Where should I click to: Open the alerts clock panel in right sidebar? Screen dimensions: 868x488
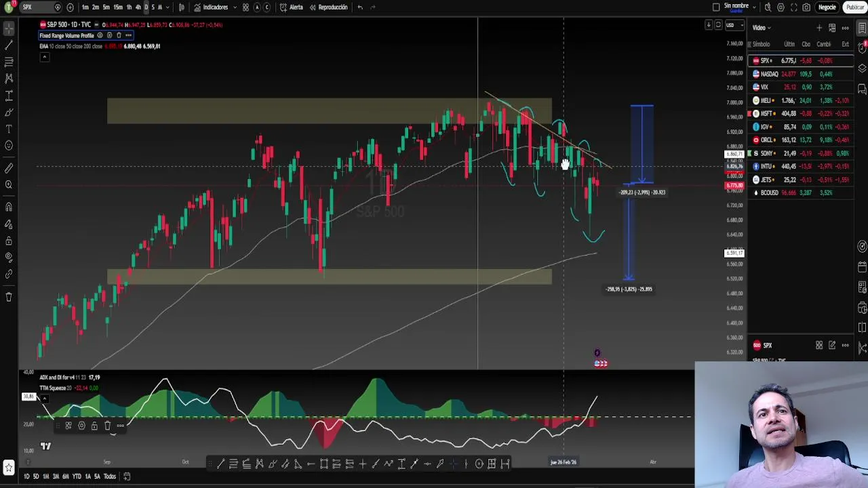(x=862, y=48)
